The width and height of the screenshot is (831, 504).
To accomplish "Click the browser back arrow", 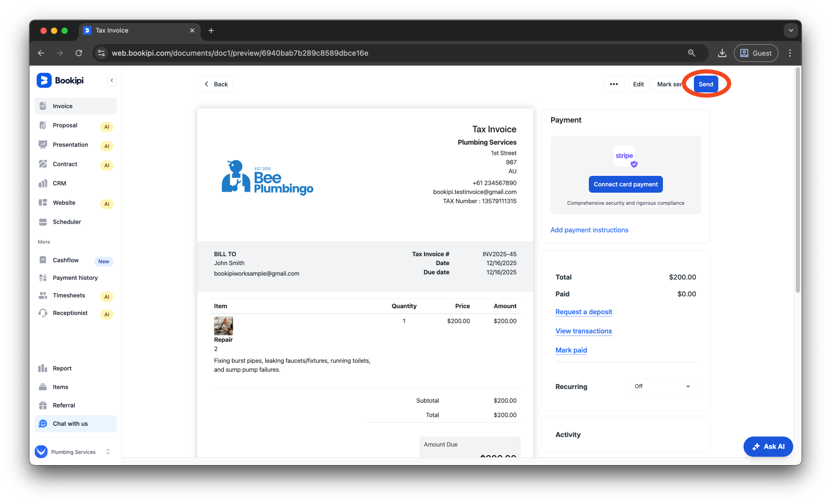I will point(41,53).
